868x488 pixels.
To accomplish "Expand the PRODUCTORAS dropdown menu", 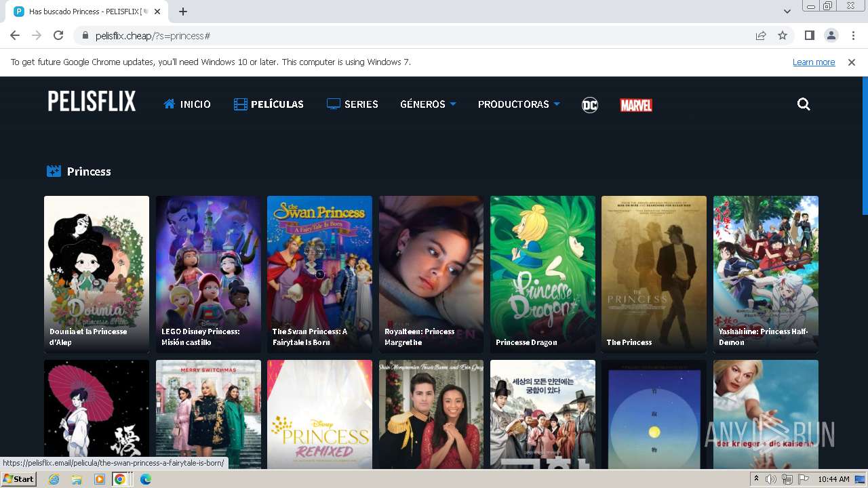I will (519, 104).
